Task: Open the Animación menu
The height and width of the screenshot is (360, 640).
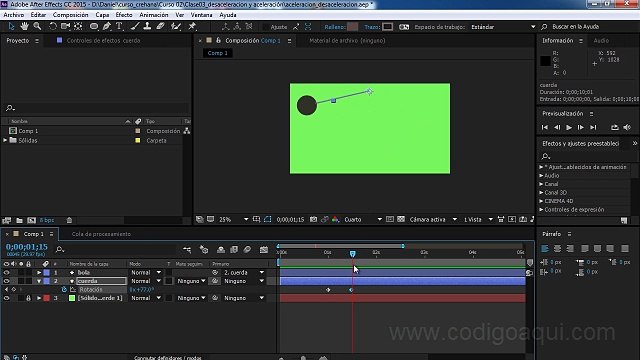Action: point(153,15)
